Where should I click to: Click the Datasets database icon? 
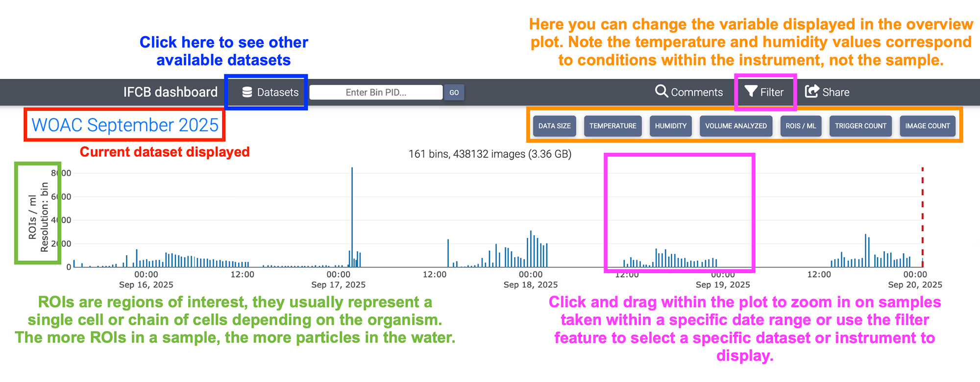tap(247, 92)
